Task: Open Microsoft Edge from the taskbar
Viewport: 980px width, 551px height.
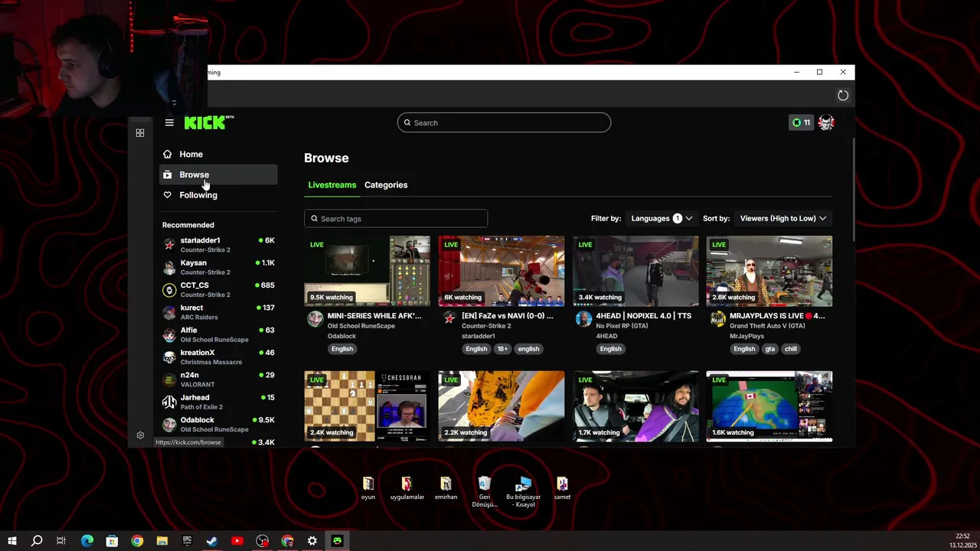Action: coord(87,541)
